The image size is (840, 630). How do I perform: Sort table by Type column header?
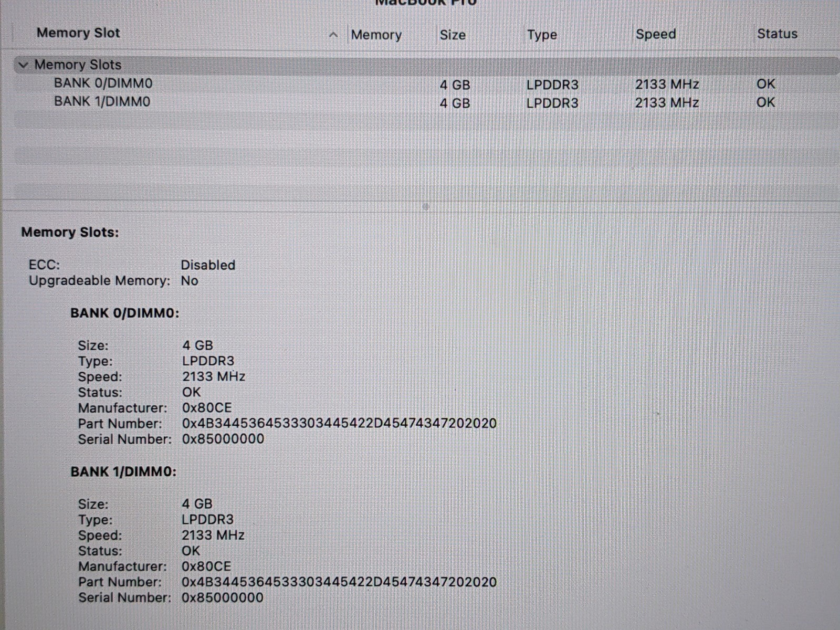point(542,35)
